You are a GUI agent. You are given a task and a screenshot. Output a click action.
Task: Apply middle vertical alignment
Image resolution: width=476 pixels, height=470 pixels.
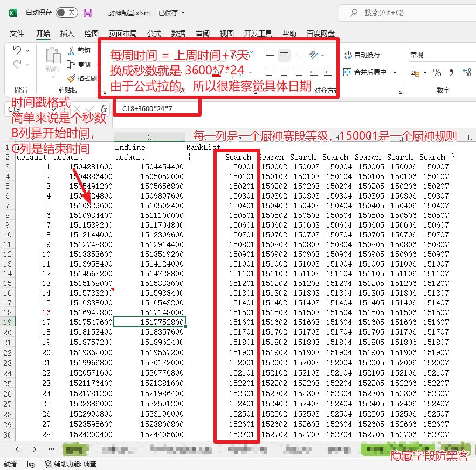(x=284, y=55)
